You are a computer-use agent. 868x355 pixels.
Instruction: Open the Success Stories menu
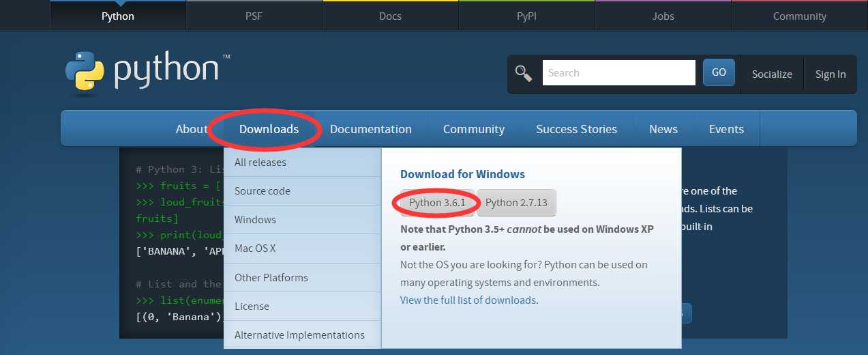click(576, 129)
